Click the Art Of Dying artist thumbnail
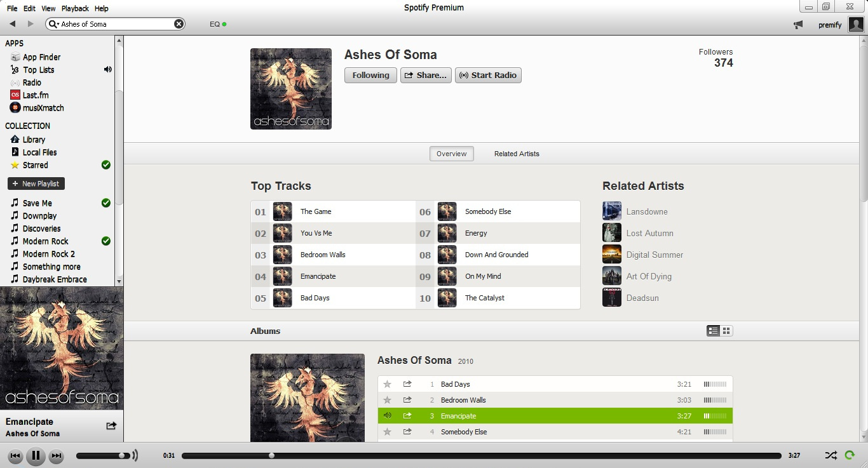868x468 pixels. 612,276
